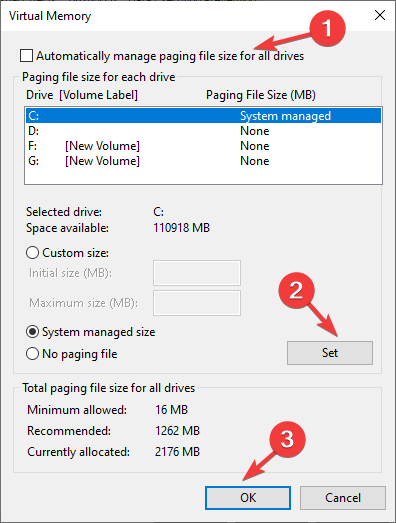The image size is (396, 523).
Task: Select the G: New Volume drive row
Action: (203, 161)
